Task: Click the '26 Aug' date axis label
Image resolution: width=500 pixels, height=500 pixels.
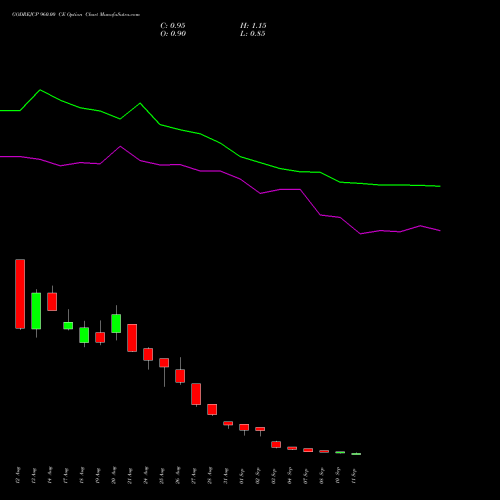Action: pos(178,475)
